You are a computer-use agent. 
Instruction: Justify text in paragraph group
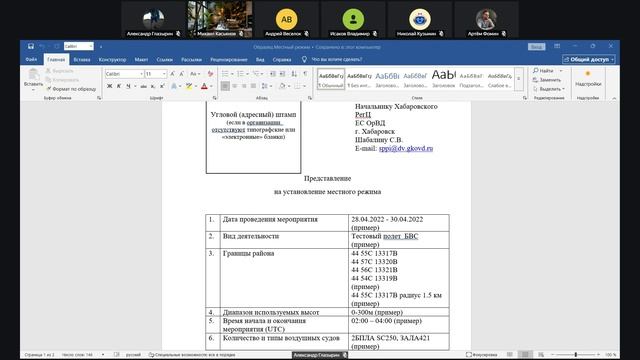[253, 86]
